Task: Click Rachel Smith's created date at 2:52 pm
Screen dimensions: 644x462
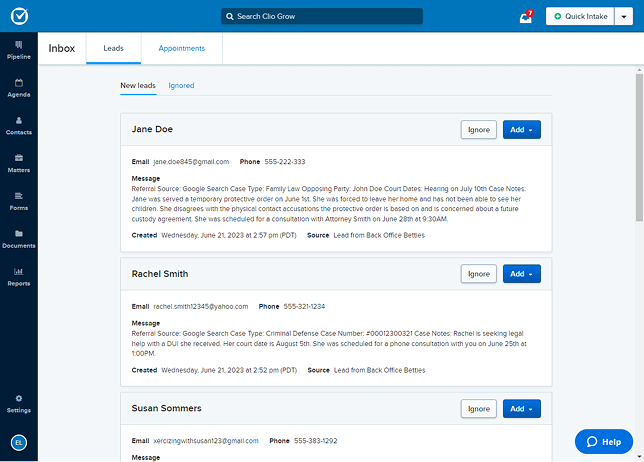Action: pyautogui.click(x=229, y=370)
